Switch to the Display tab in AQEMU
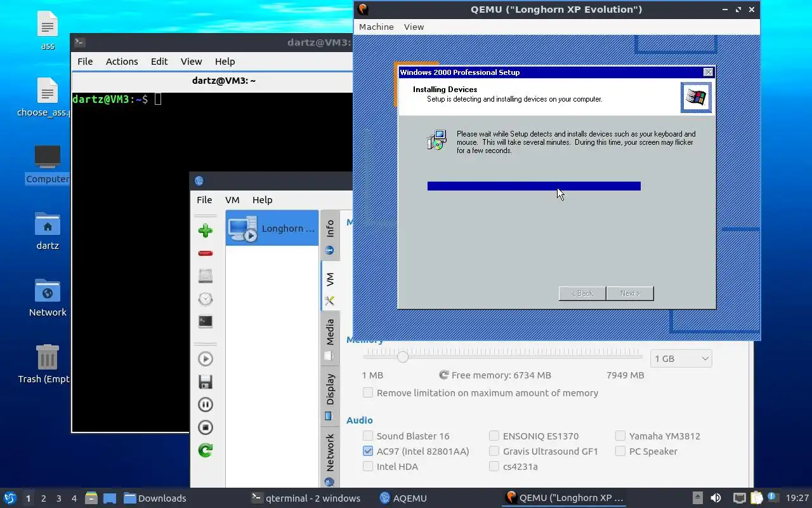Viewport: 812px width, 508px height. point(330,396)
